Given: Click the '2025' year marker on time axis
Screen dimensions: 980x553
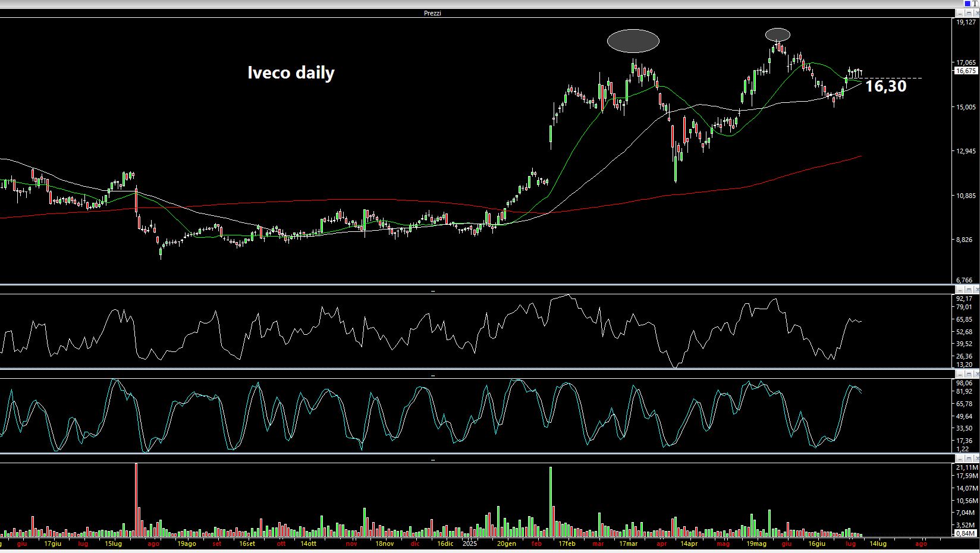Looking at the screenshot, I should click(x=470, y=543).
